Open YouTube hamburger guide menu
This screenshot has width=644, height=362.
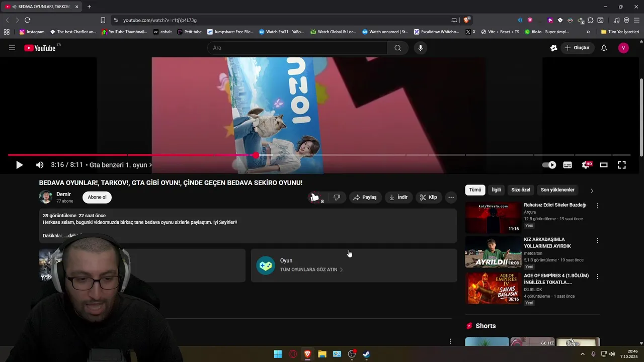point(12,48)
